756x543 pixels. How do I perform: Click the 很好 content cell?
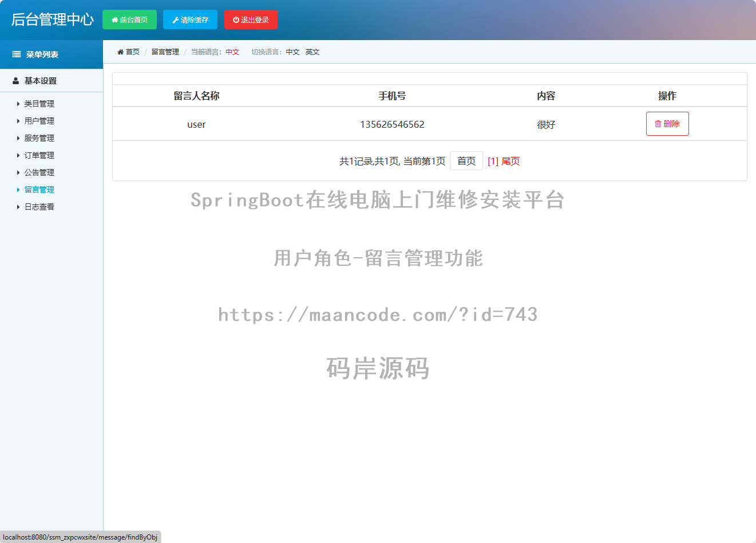pos(546,124)
